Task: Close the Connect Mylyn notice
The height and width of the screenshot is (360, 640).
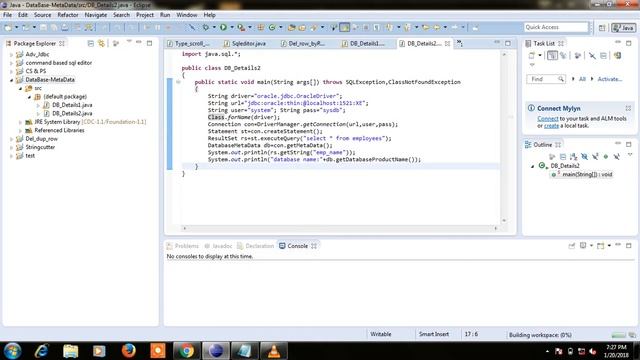Action: coord(628,108)
